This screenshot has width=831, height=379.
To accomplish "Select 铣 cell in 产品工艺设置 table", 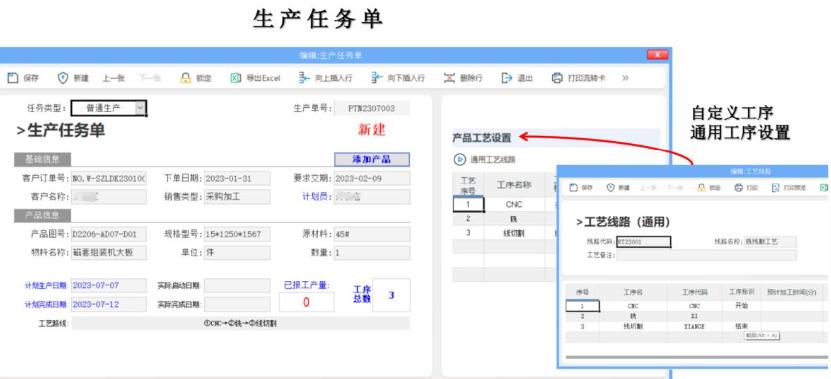I will click(x=514, y=218).
